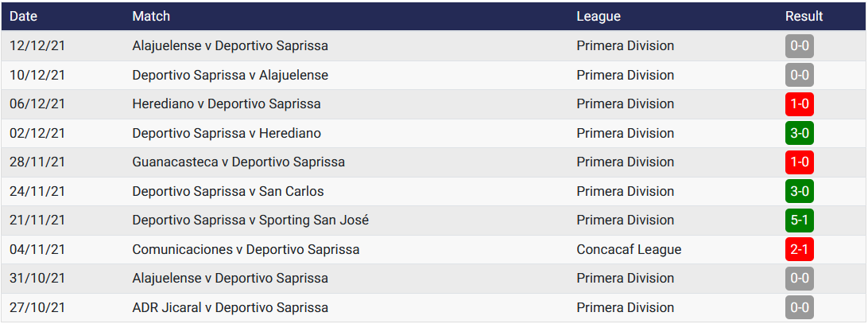Click the 3-0 result for Herediano match
The width and height of the screenshot is (868, 324).
799,133
